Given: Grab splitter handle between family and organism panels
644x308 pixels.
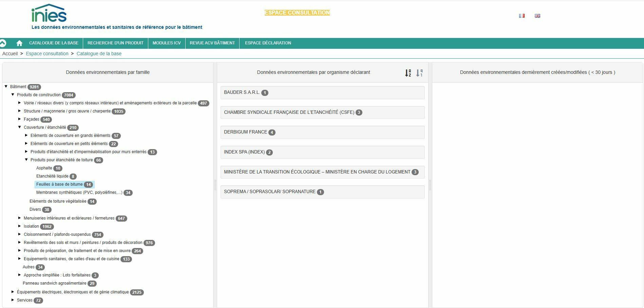Looking at the screenshot, I should click(x=215, y=185).
